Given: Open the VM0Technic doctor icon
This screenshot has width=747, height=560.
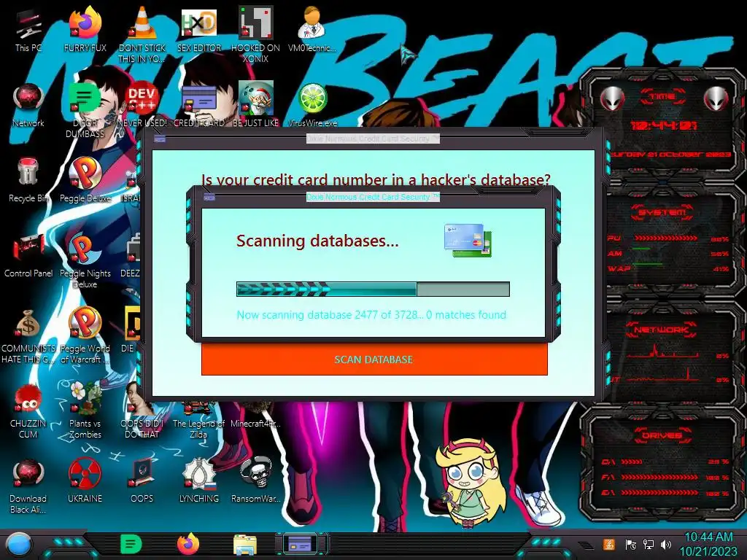Looking at the screenshot, I should pyautogui.click(x=312, y=30).
